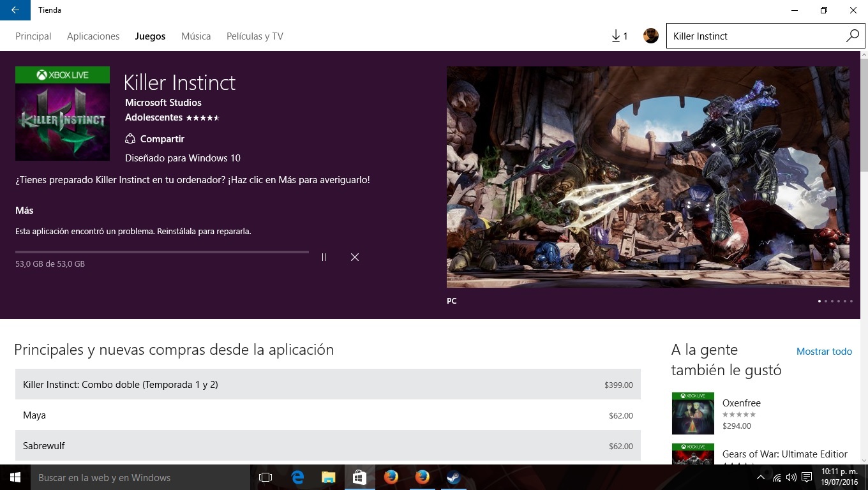Open the Principal tab
The width and height of the screenshot is (868, 490).
point(33,36)
